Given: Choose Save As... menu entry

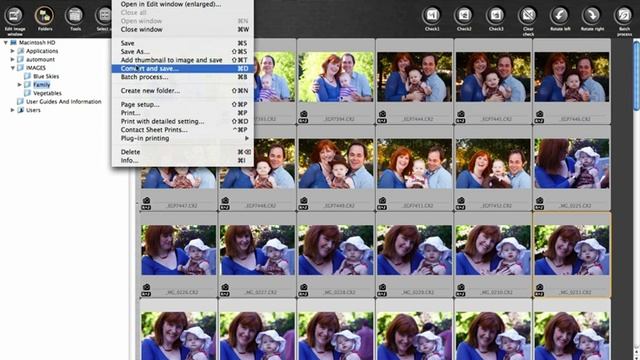Looking at the screenshot, I should [182, 51].
